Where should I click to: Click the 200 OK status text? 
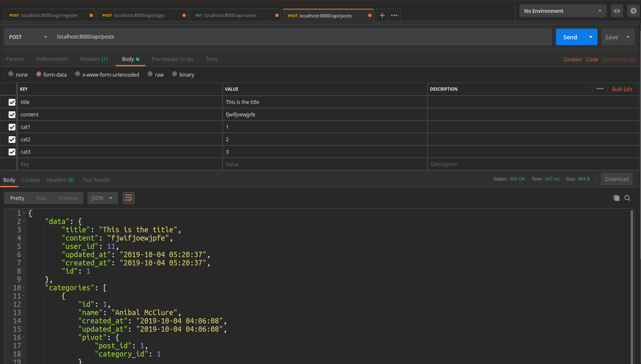point(517,179)
